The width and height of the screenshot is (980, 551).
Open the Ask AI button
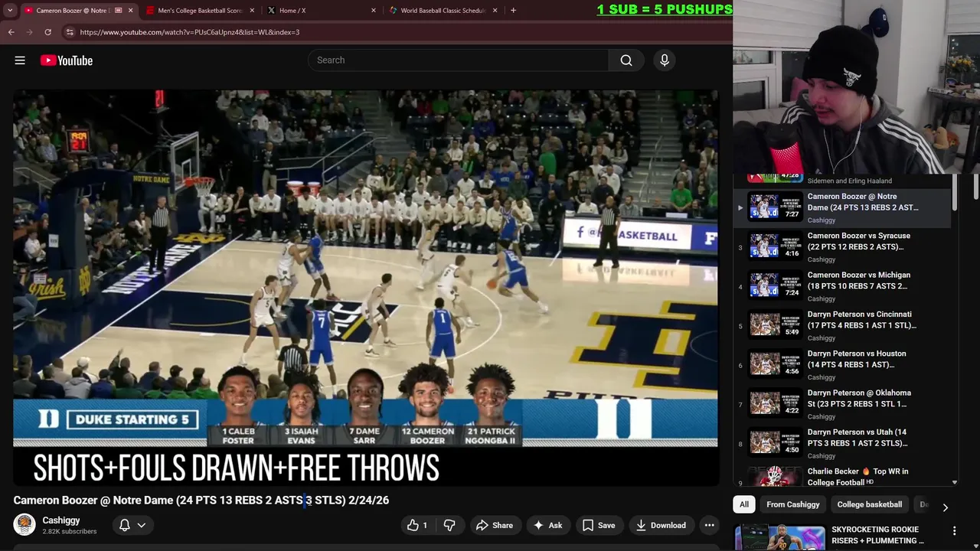[x=547, y=525]
